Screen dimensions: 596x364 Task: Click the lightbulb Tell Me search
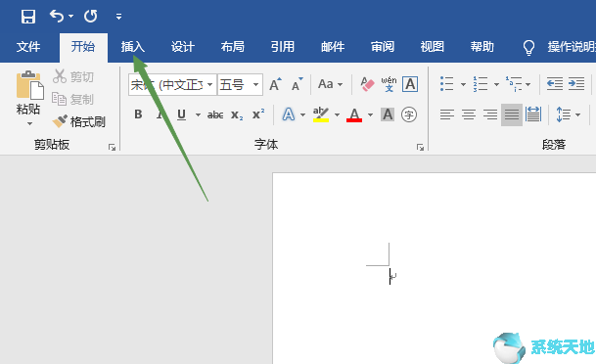(x=528, y=48)
